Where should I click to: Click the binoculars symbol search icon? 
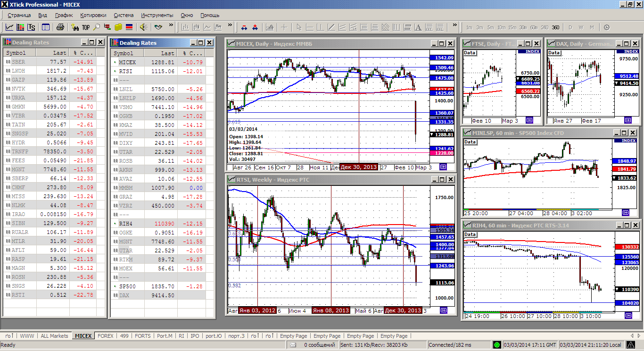point(75,27)
